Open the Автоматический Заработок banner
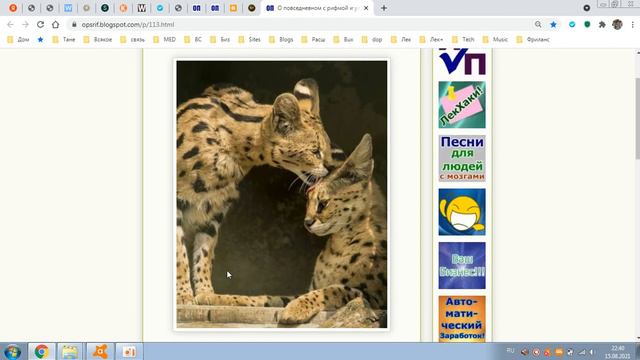 click(462, 319)
